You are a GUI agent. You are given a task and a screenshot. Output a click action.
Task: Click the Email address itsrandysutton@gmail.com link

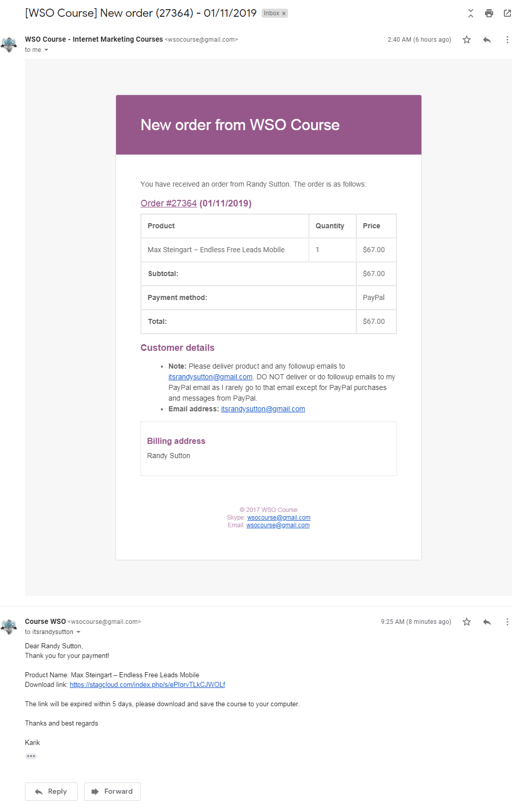263,409
